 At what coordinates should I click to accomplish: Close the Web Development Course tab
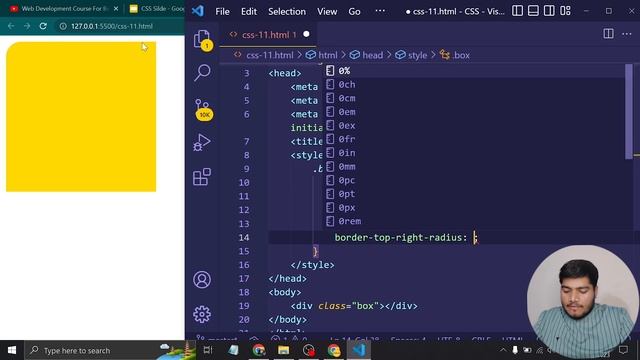(116, 9)
